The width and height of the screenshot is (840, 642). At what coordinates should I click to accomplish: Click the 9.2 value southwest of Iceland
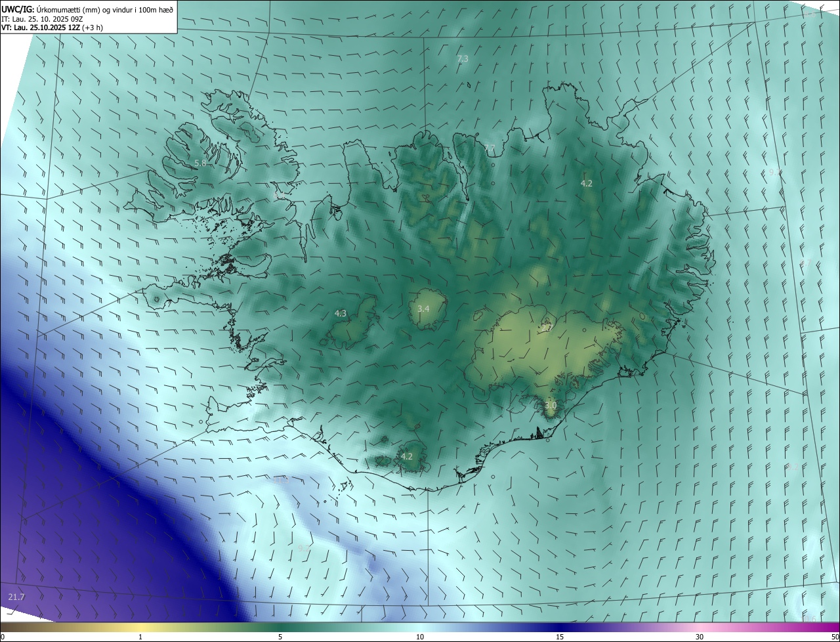(x=303, y=548)
